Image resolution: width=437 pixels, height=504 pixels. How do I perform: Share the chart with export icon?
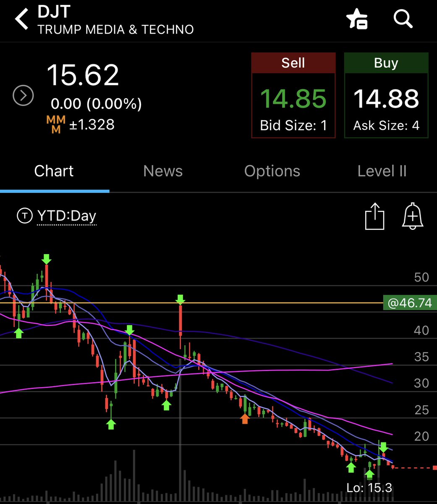click(x=374, y=216)
